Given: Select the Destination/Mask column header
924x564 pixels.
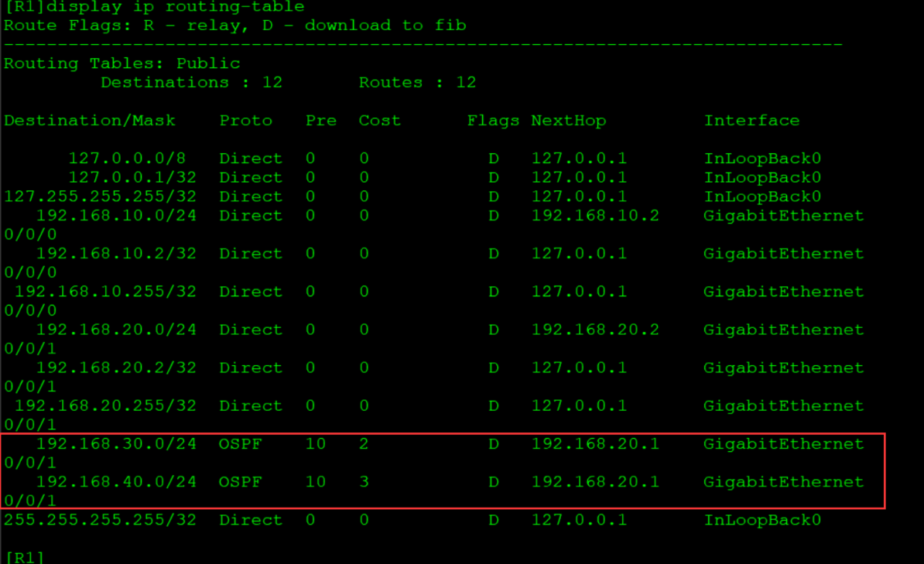Looking at the screenshot, I should 90,120.
